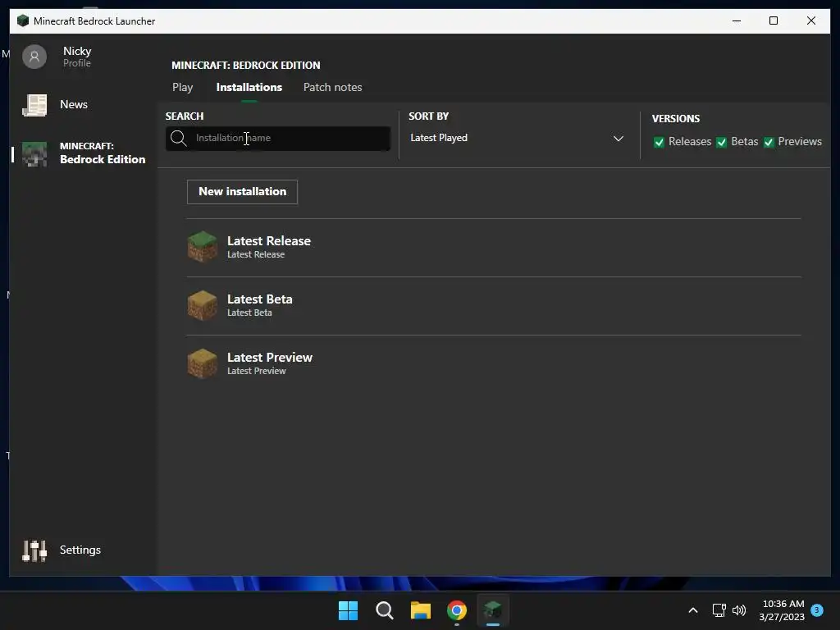Open notification badge showing 3
This screenshot has height=630, width=840.
817,609
